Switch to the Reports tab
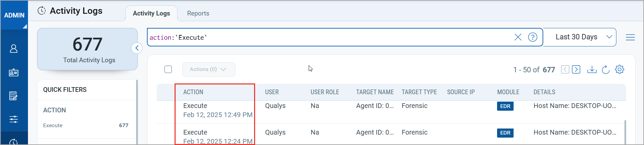This screenshot has width=644, height=145. click(198, 13)
